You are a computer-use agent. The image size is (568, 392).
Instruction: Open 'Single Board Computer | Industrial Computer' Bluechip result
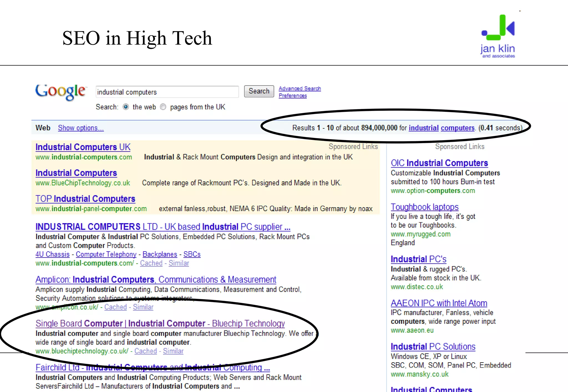coord(160,323)
